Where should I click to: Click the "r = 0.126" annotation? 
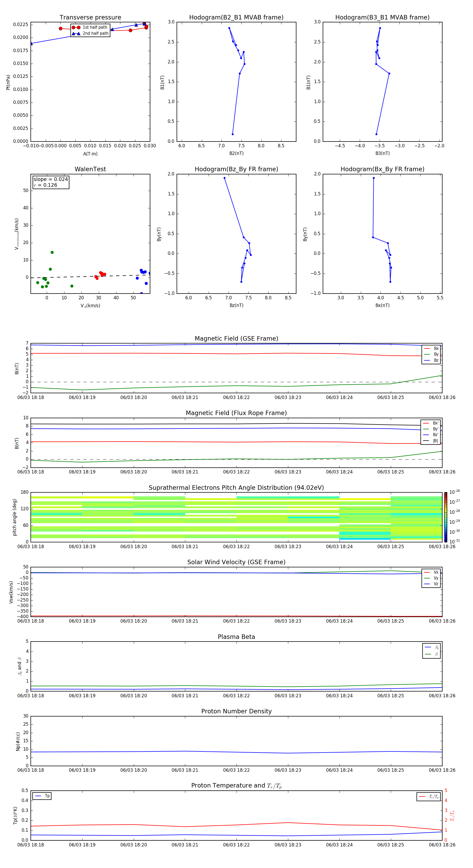pyautogui.click(x=45, y=185)
